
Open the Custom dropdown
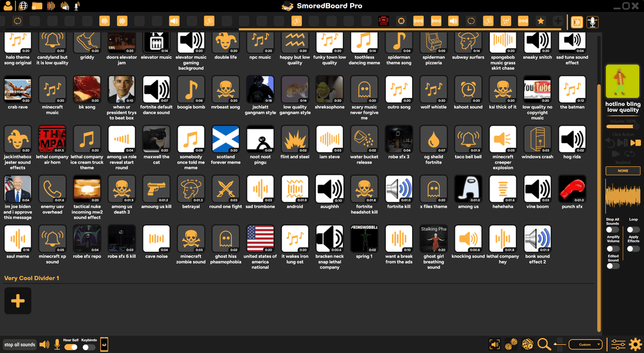coord(585,345)
